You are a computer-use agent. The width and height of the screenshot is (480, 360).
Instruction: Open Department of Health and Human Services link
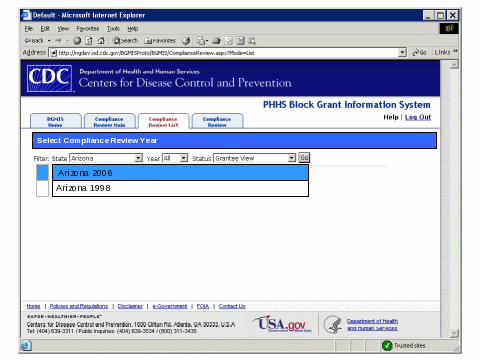pos(372,324)
